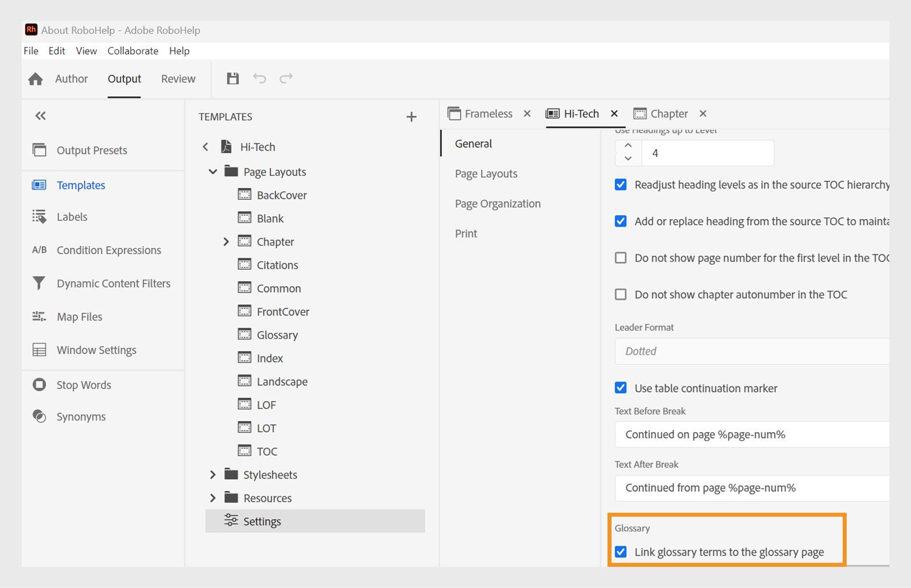Toggle Add or replace heading checkbox
The height and width of the screenshot is (588, 911).
point(621,221)
